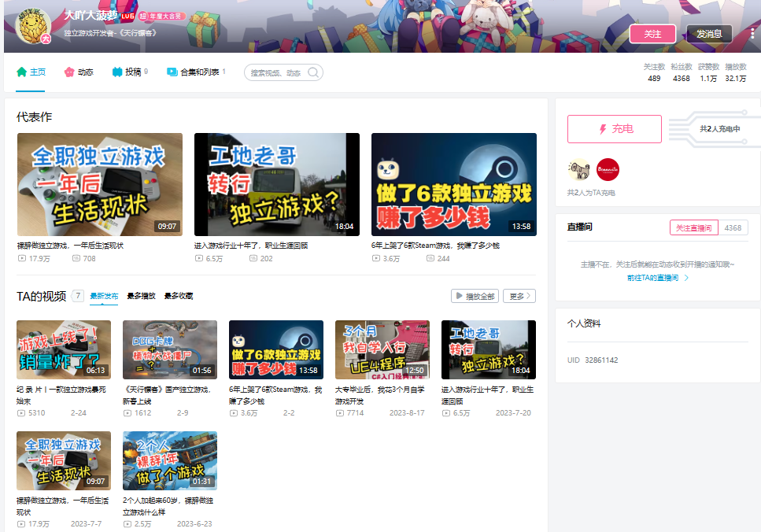Click the 发消息 message button
Image resolution: width=761 pixels, height=532 pixels.
coord(709,34)
